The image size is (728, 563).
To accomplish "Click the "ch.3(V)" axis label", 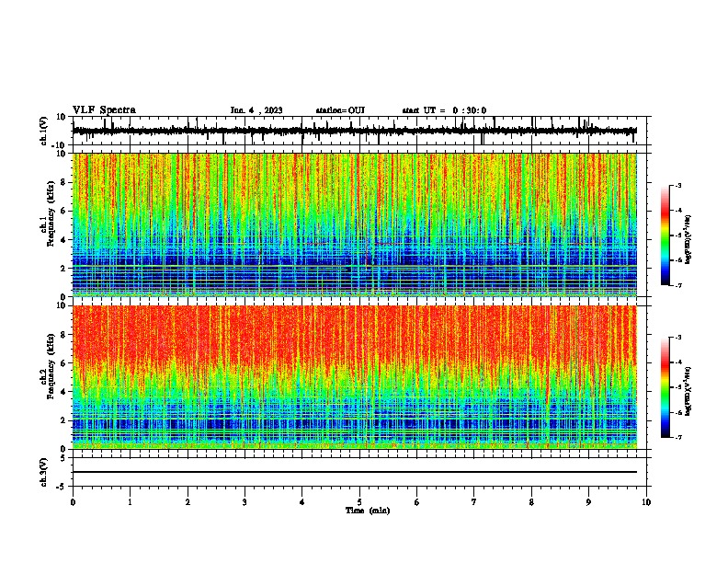I will coord(43,472).
